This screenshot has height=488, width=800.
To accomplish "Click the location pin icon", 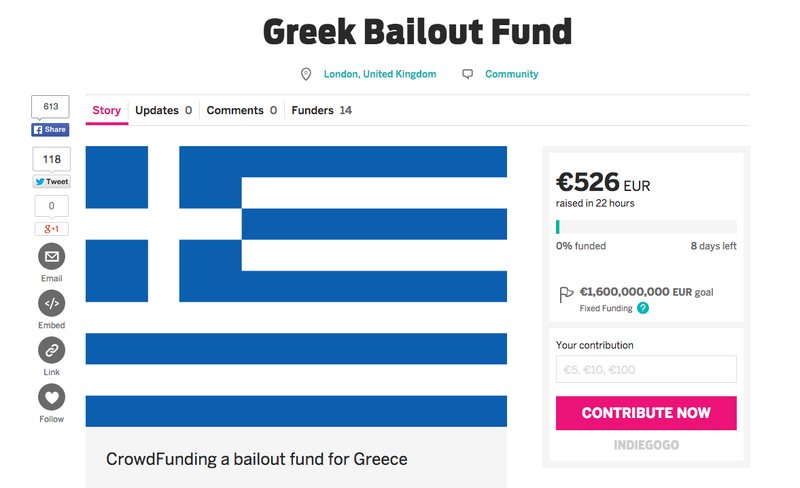I will tap(306, 74).
